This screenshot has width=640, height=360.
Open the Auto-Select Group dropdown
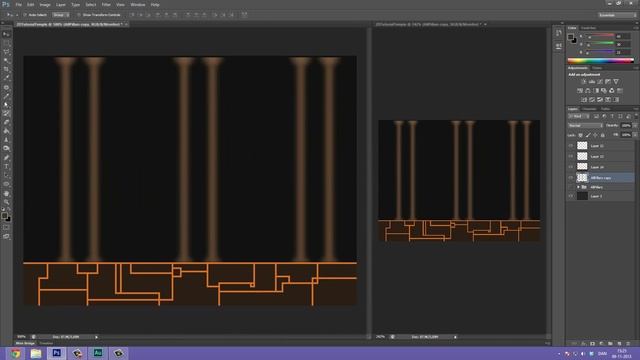[x=60, y=15]
